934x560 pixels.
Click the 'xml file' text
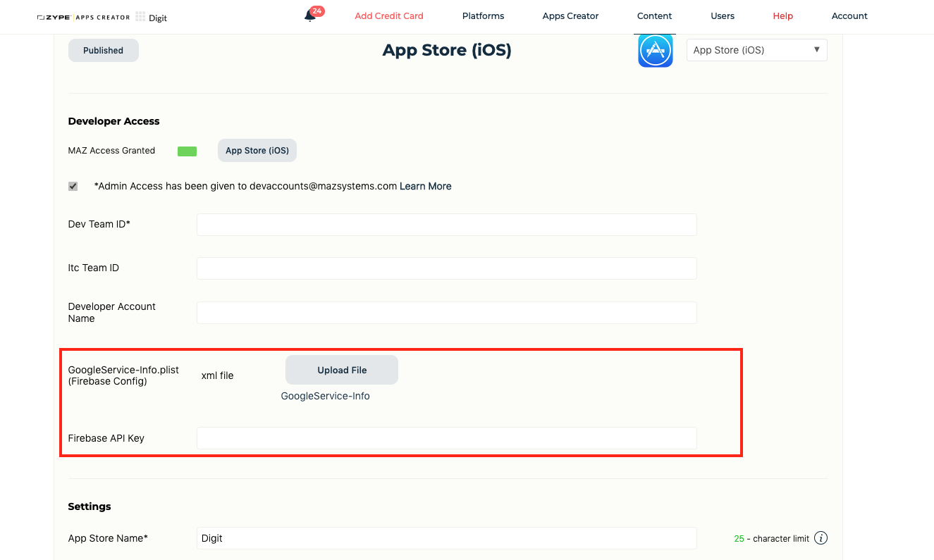point(218,375)
